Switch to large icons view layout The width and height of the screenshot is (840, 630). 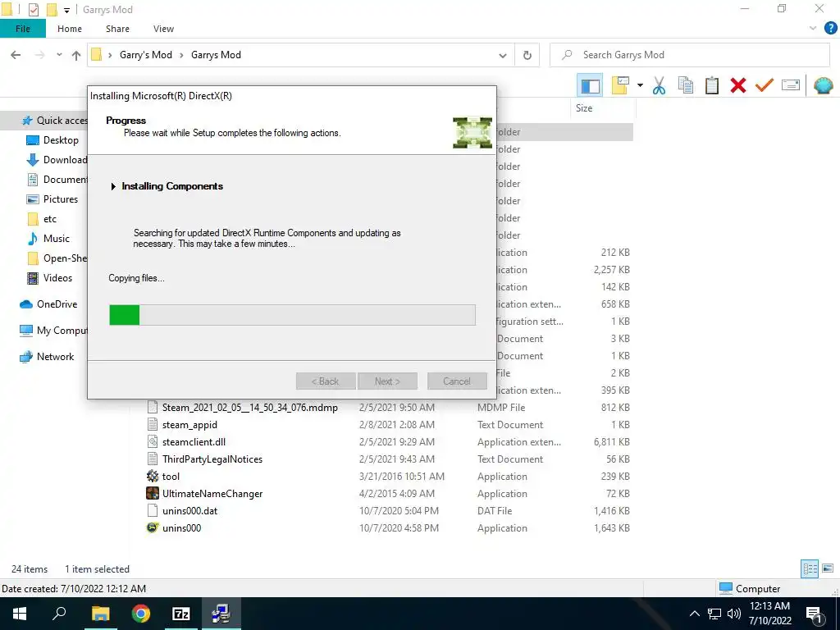coord(828,568)
